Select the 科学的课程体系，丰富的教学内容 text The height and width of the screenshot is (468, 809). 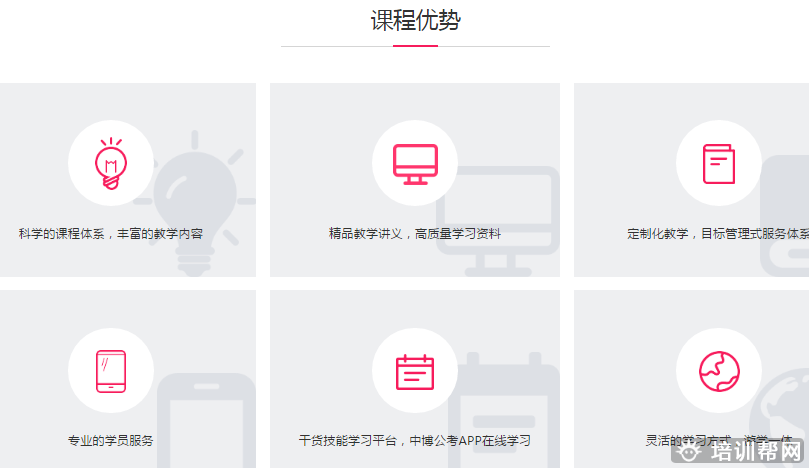point(110,234)
